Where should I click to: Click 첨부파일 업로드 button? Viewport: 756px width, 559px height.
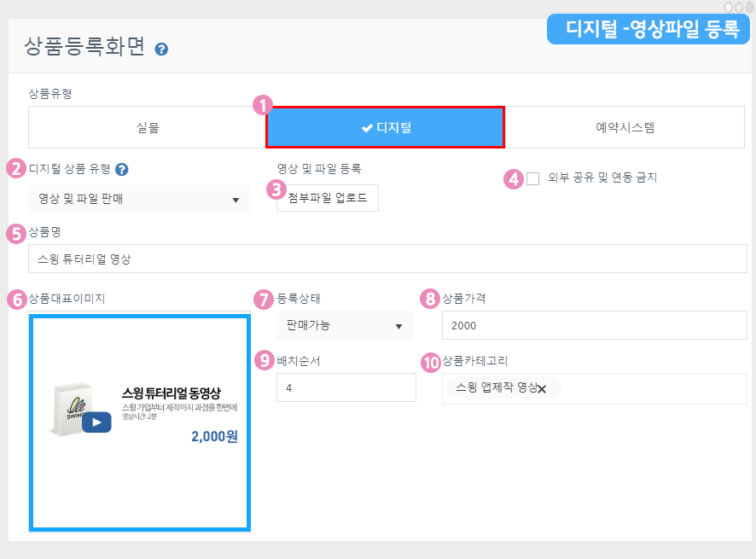point(328,198)
